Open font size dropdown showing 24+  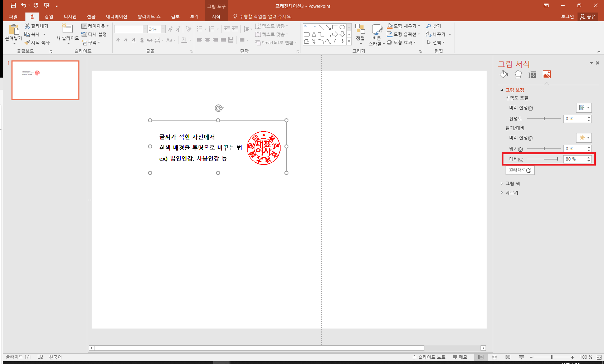(163, 29)
